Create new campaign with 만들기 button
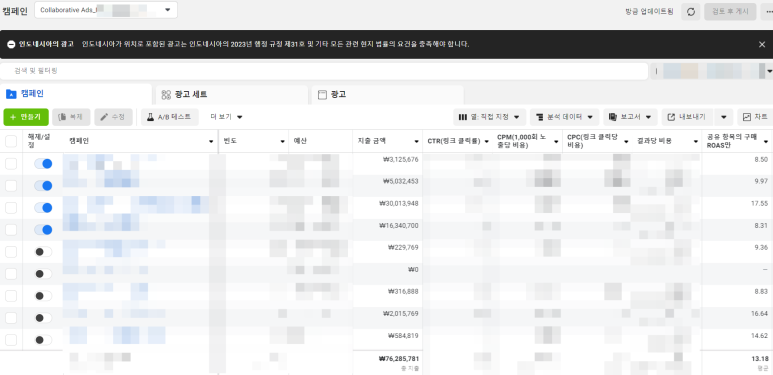Image resolution: width=773 pixels, height=375 pixels. click(x=26, y=117)
